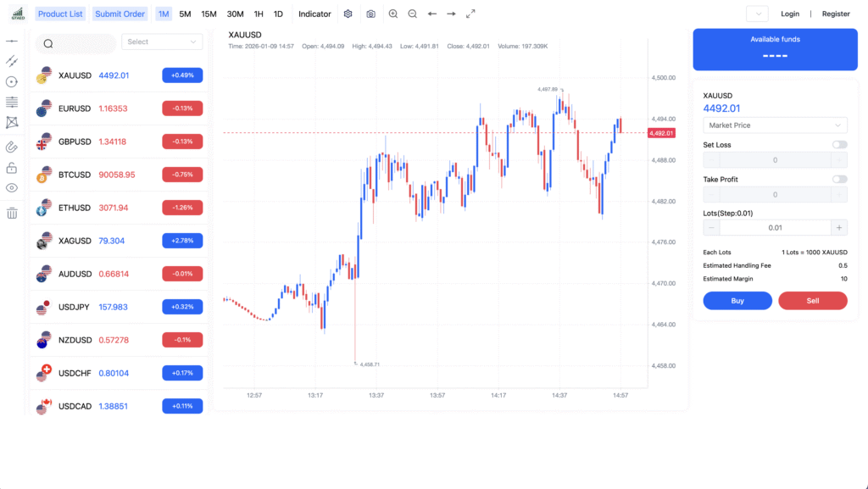Open the Submit Order tab

pos(120,14)
